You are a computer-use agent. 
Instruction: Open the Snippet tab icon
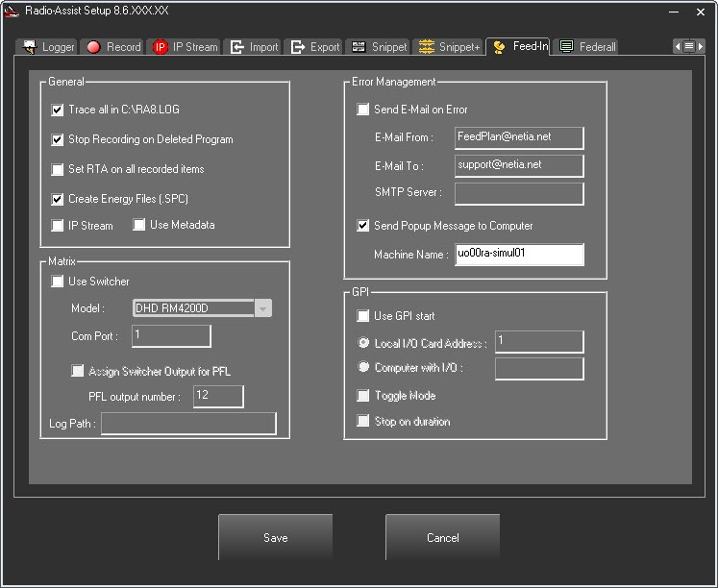tap(359, 46)
